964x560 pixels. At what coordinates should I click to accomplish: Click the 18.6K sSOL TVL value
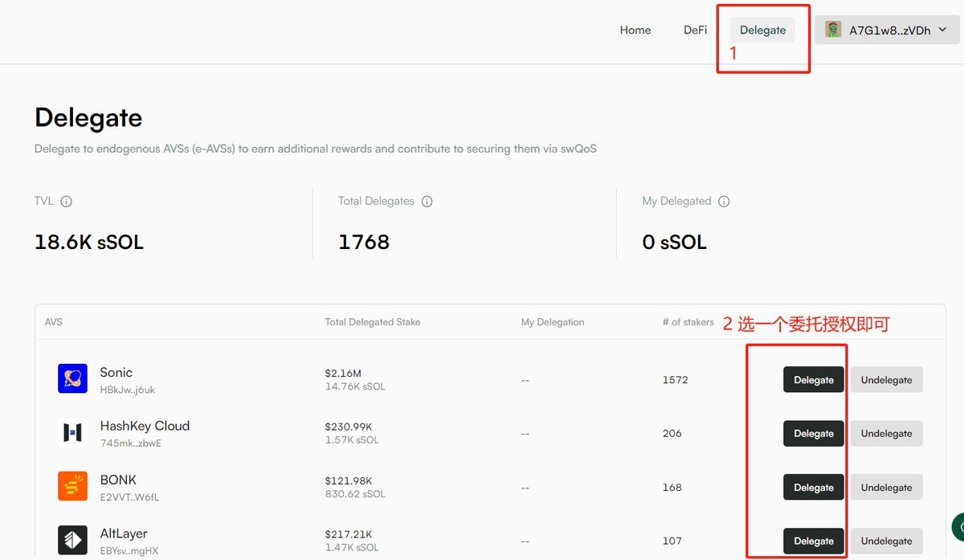tap(89, 242)
